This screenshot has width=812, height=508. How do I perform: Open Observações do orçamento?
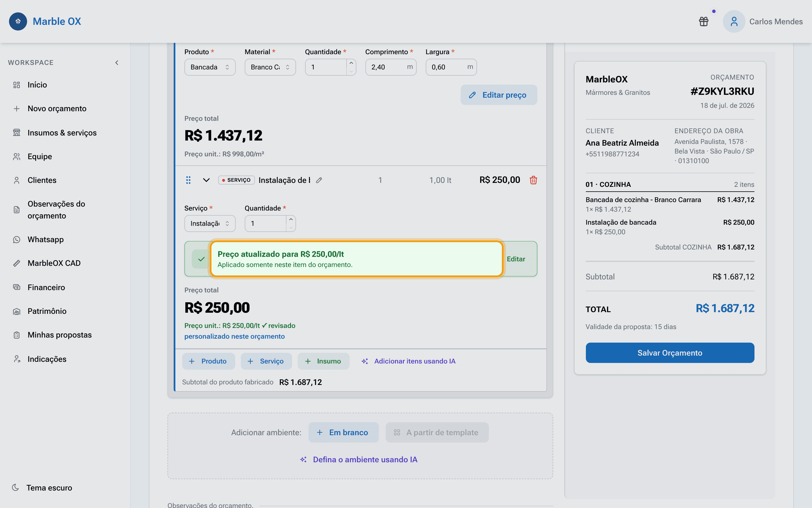click(x=56, y=210)
